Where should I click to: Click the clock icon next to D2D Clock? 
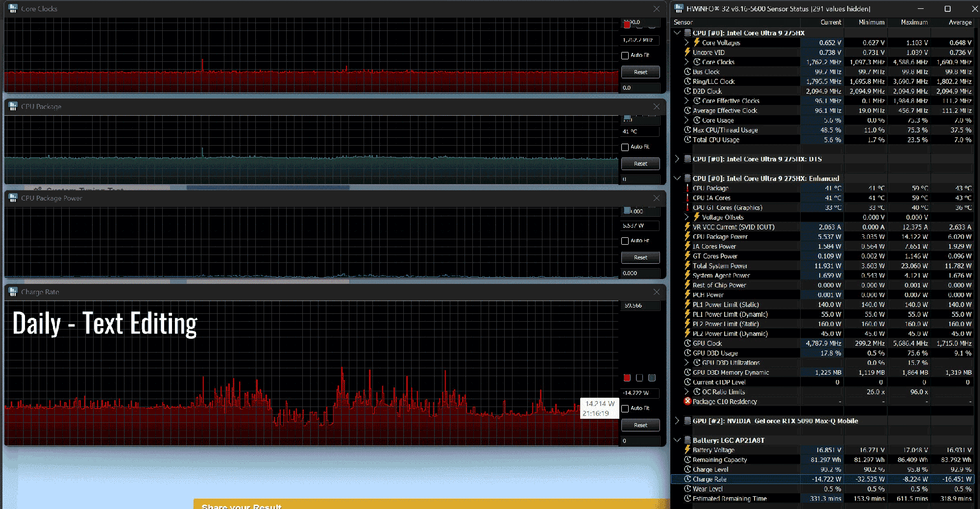(687, 91)
